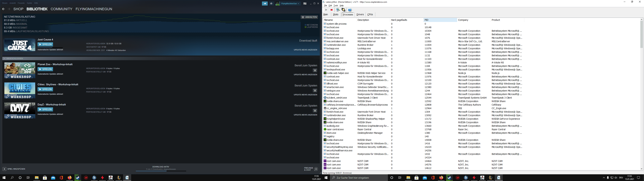
Task: Remove DayZ Workshop entry with X
Action: point(315,111)
